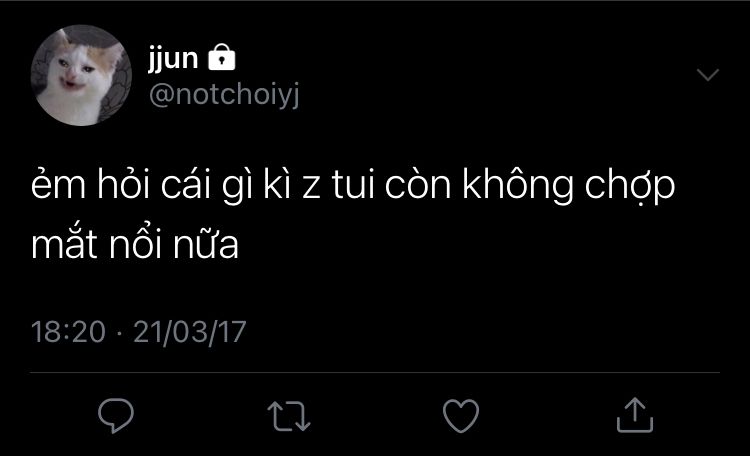Reply to @notchoiyj's tweet
The image size is (750, 456).
click(116, 415)
